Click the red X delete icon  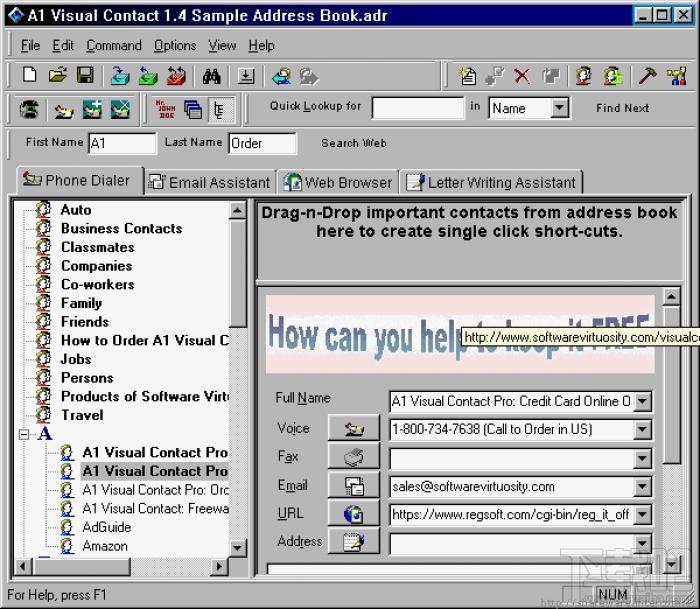point(522,76)
